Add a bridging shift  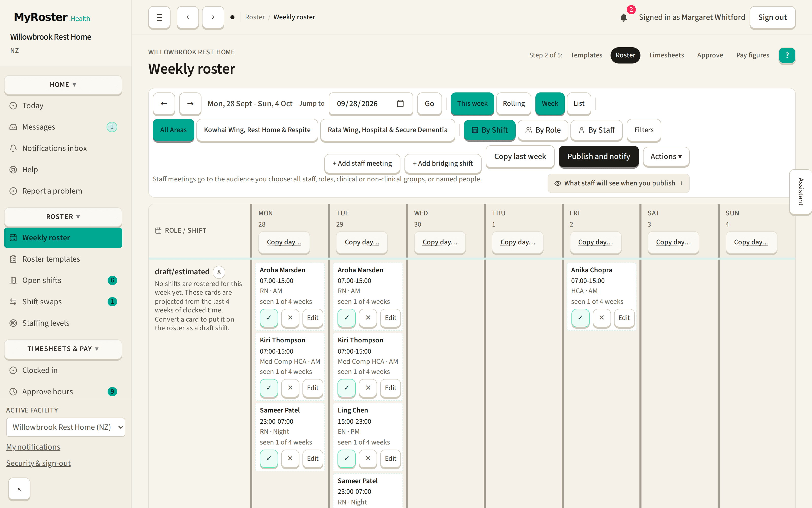click(x=443, y=163)
